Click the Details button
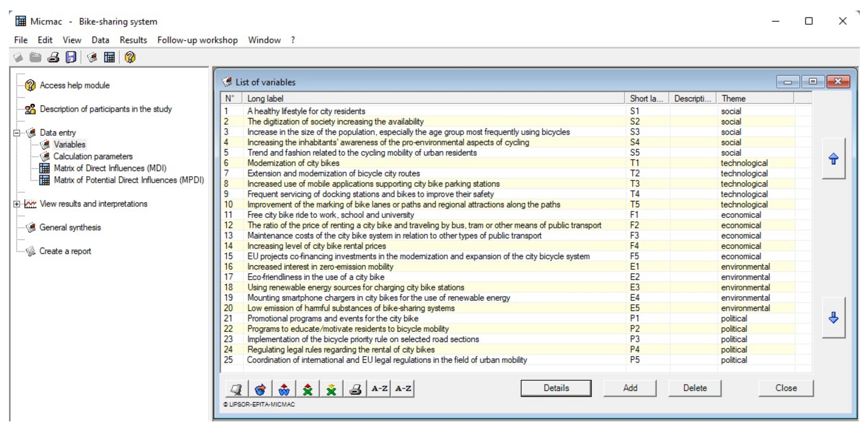The image size is (868, 429). [556, 388]
